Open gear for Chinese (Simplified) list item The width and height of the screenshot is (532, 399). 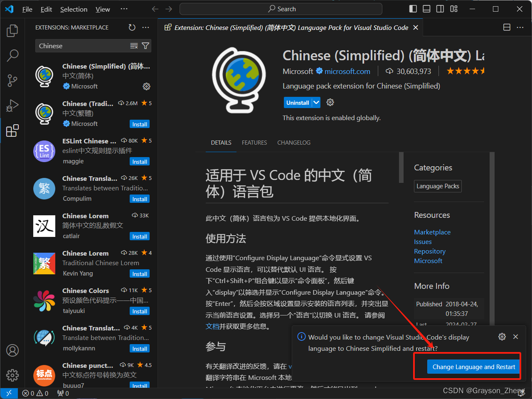point(146,86)
